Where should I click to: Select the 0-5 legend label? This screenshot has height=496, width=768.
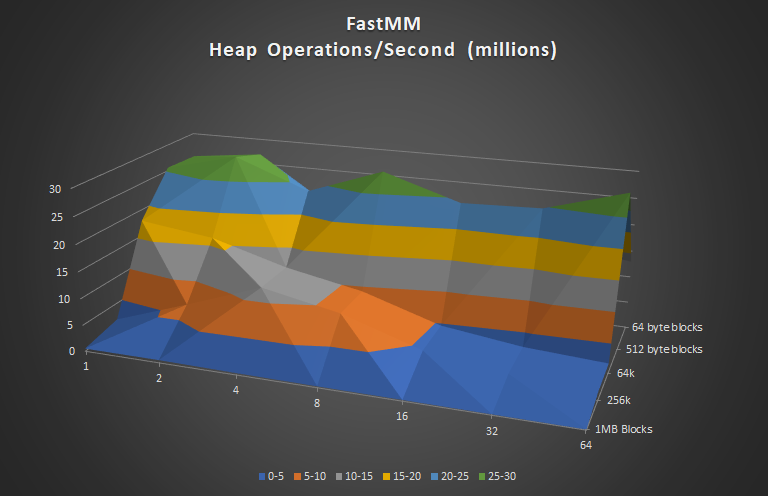[x=276, y=476]
